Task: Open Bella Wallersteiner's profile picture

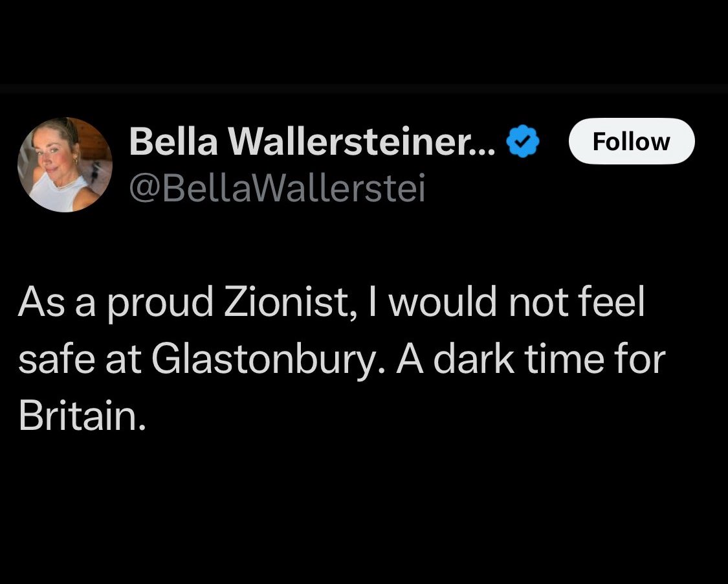Action: pyautogui.click(x=65, y=165)
